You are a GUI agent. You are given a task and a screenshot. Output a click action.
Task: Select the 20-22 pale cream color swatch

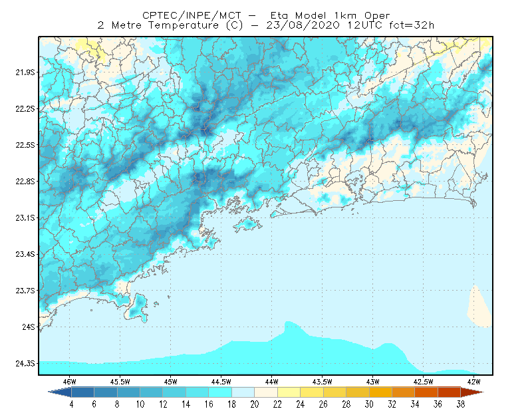(x=266, y=392)
